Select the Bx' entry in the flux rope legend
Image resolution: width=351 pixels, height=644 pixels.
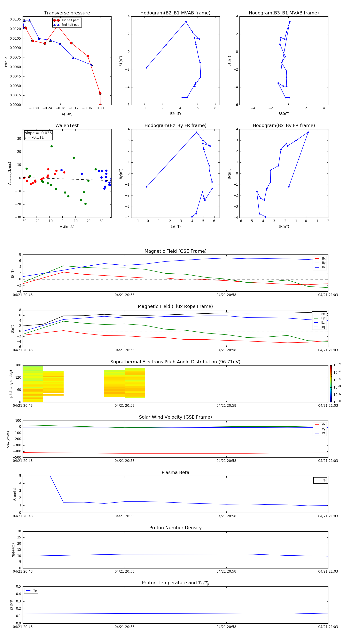320,314
